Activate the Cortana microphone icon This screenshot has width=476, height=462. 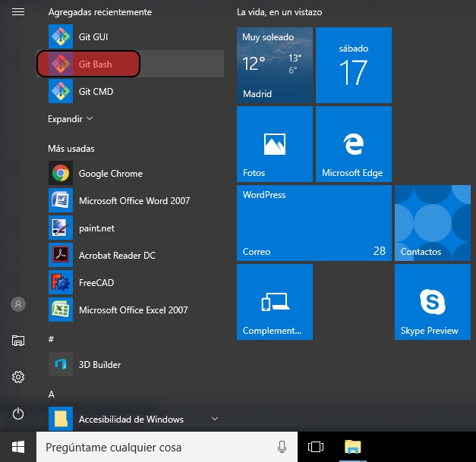click(282, 447)
